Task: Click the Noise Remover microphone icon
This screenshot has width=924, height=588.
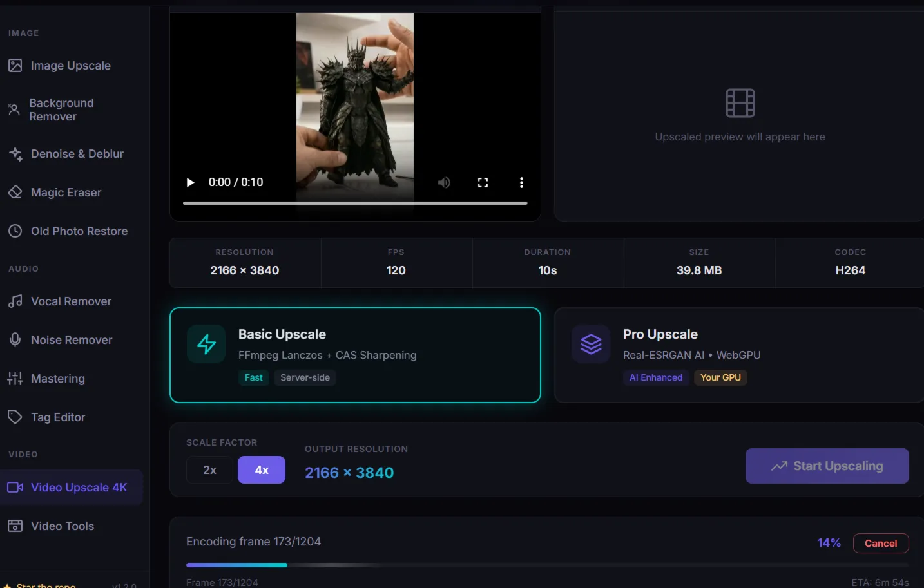Action: coord(15,340)
